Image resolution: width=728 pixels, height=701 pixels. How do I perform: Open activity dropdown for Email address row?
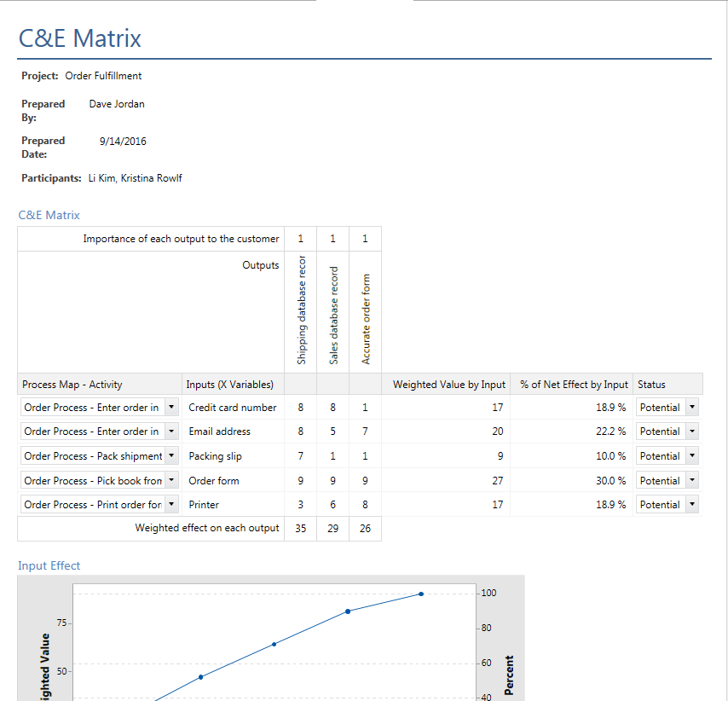170,432
